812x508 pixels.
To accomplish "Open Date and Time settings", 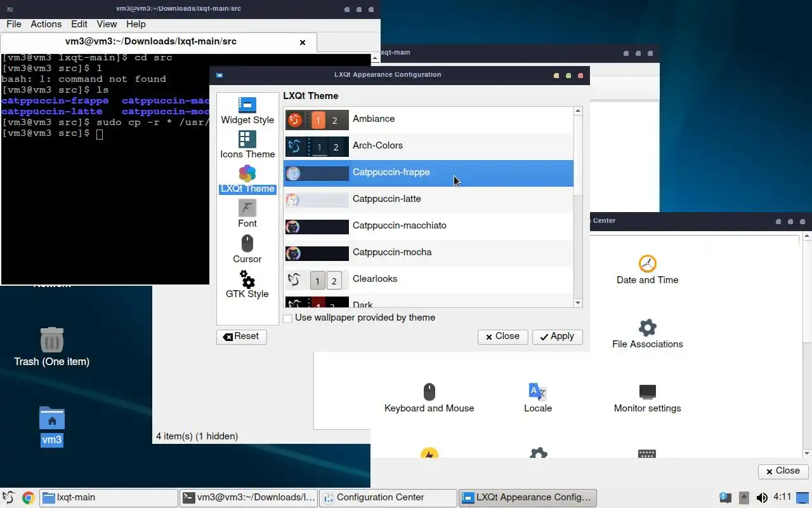I will coord(647,270).
